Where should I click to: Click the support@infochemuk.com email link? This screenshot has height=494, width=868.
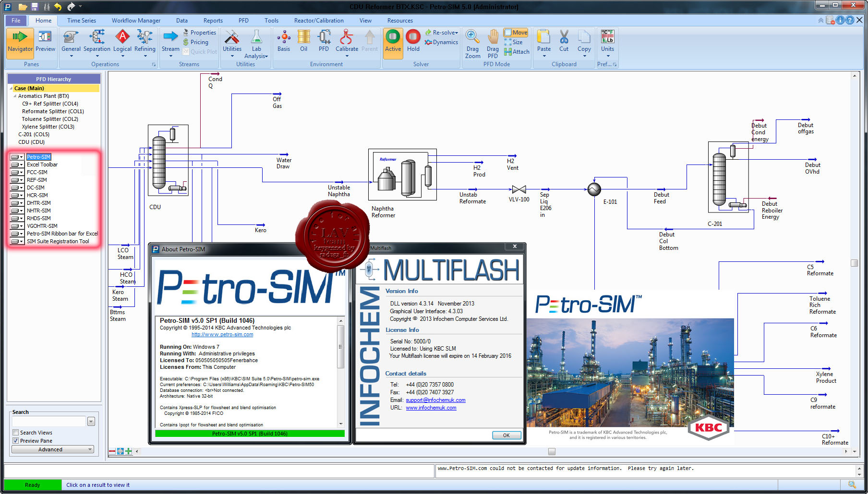[435, 400]
